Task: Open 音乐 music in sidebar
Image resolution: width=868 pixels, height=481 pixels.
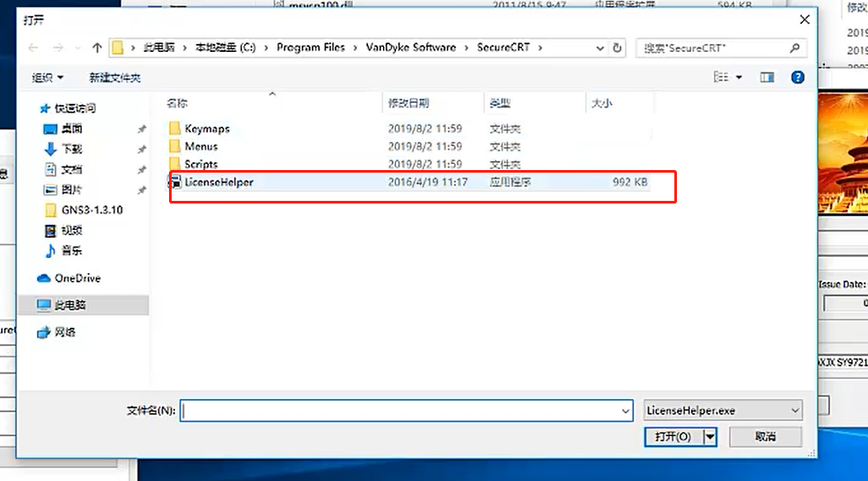Action: pos(71,250)
